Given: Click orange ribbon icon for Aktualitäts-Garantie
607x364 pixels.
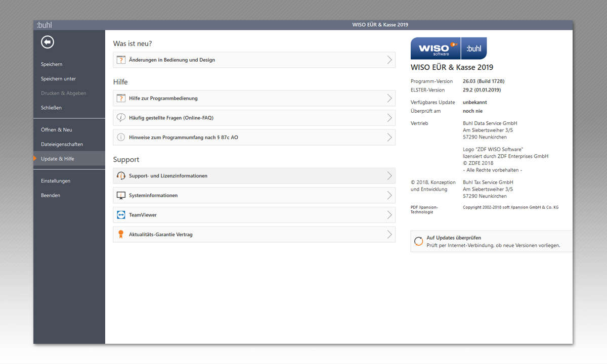Looking at the screenshot, I should coord(121,234).
